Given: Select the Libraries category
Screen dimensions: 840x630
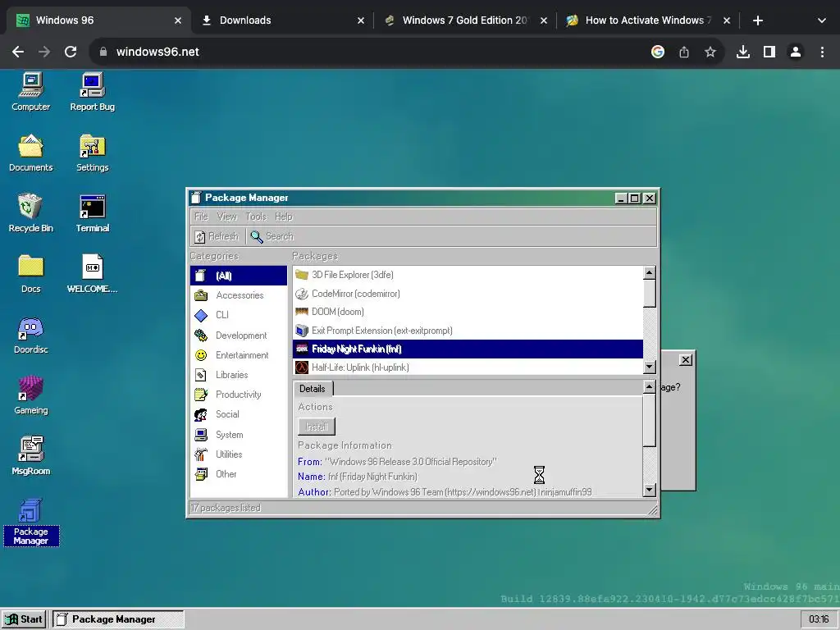Looking at the screenshot, I should pos(239,375).
